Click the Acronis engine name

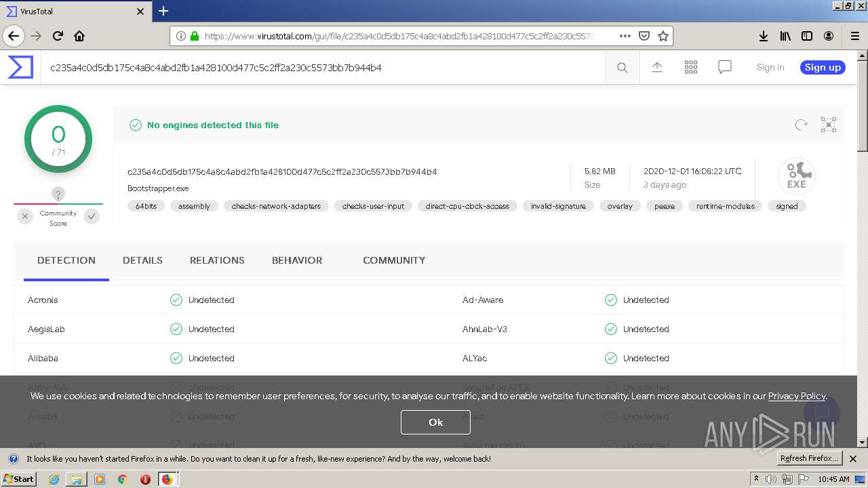point(43,300)
